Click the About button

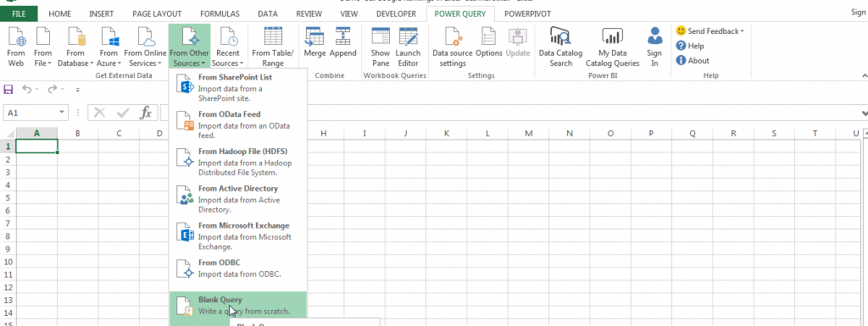[693, 61]
